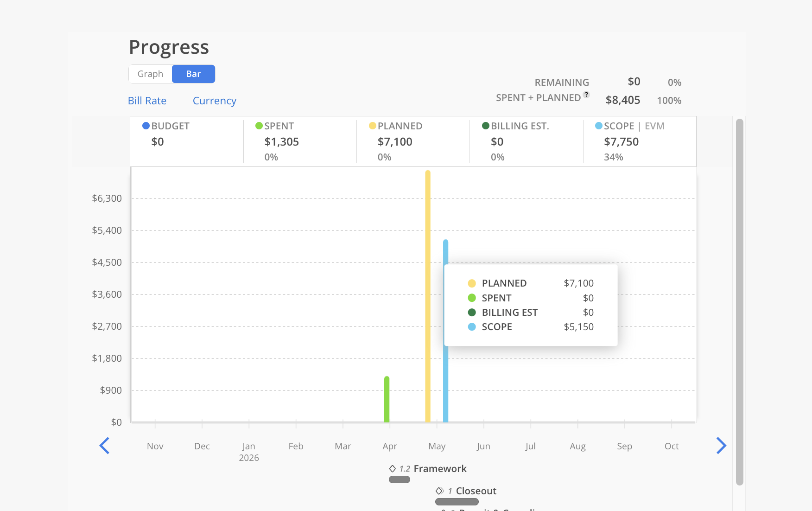Click the help icon beside SPENT + PLANNED

pos(586,95)
